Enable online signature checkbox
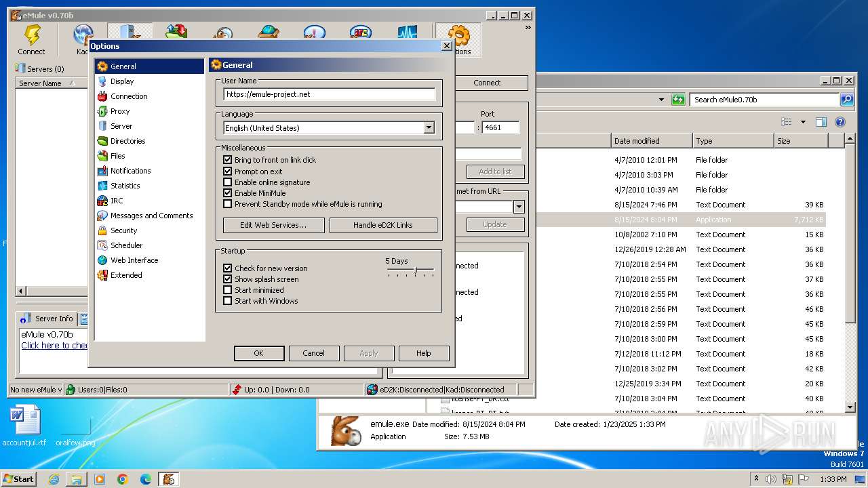Screen dimensions: 868x488 point(228,182)
